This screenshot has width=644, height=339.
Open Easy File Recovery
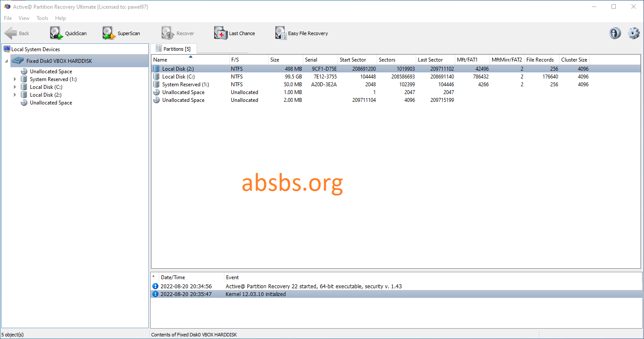(302, 33)
